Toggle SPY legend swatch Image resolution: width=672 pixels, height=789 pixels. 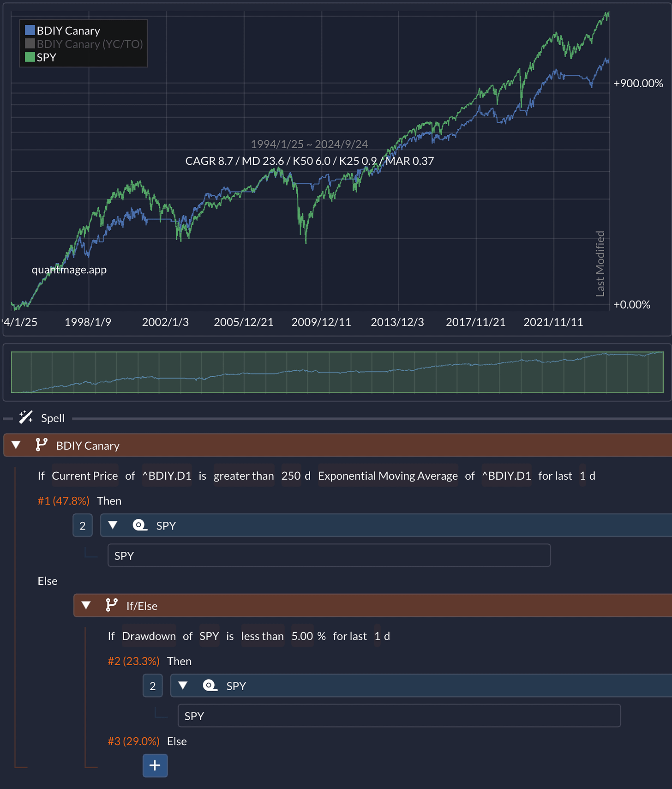(30, 57)
